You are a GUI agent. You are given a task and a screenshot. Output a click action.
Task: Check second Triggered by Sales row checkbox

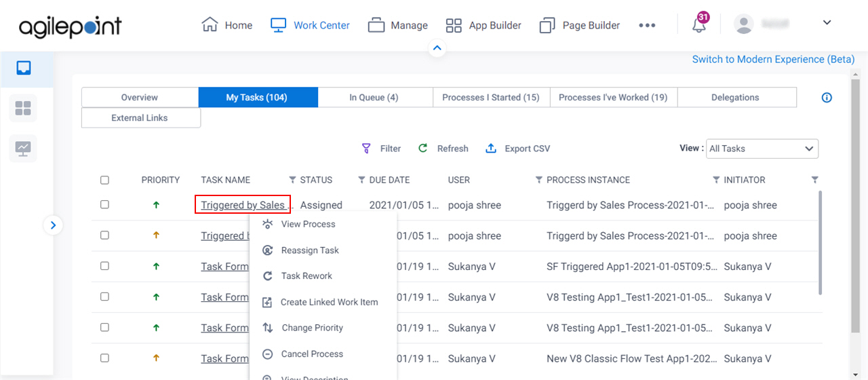tap(104, 235)
